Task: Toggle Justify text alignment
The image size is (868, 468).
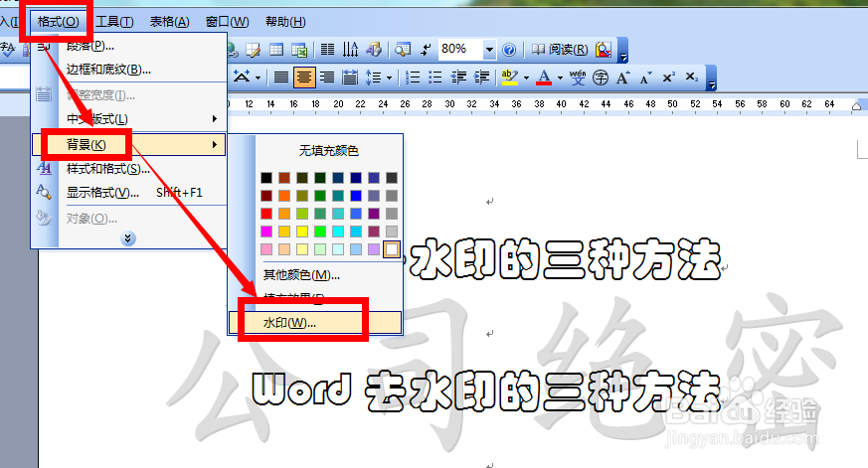Action: (281, 77)
